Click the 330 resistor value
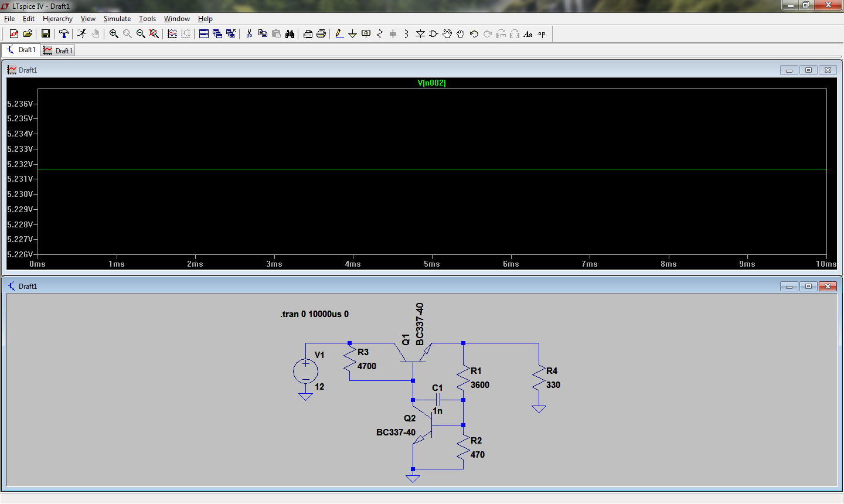The width and height of the screenshot is (844, 504). [x=553, y=385]
